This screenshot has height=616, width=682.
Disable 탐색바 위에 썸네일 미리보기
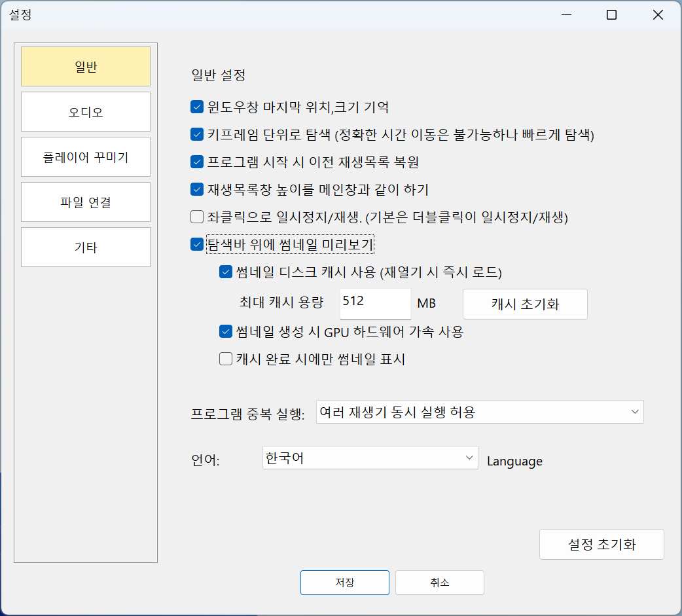click(196, 244)
